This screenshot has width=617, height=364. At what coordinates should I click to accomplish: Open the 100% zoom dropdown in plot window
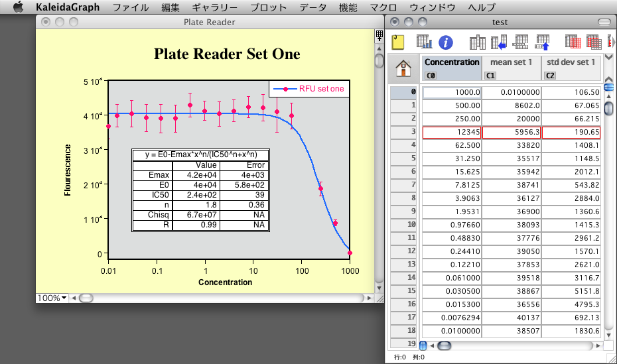(52, 298)
